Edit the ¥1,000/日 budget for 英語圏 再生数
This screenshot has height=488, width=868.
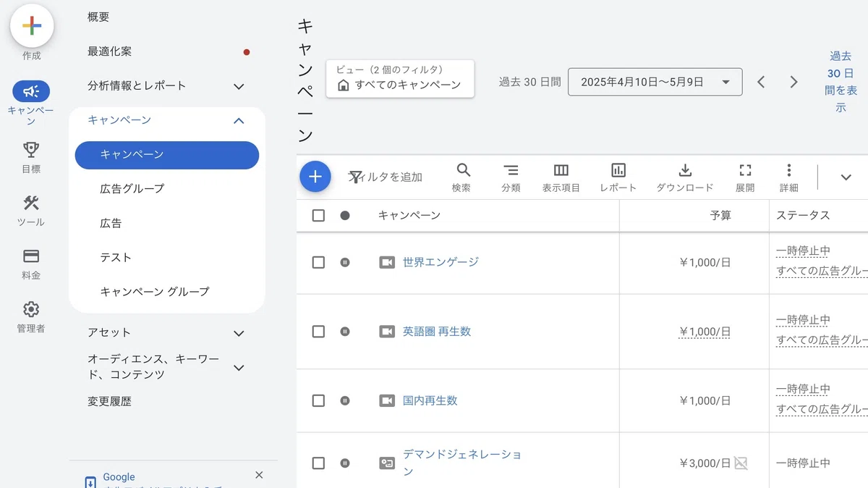pos(705,332)
